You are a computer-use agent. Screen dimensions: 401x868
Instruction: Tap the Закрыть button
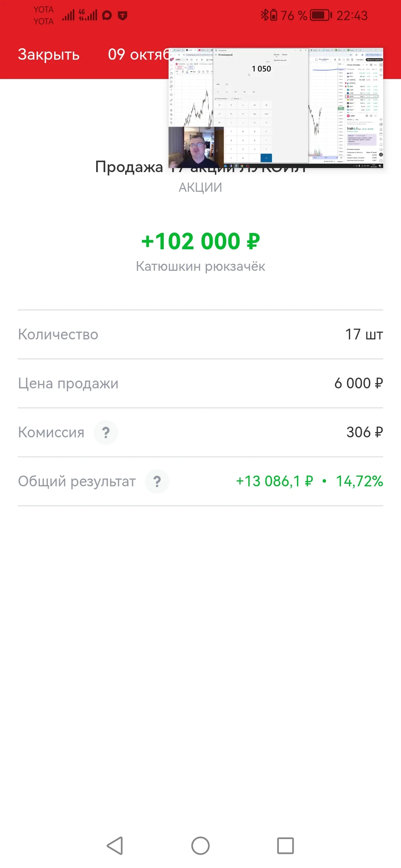tap(49, 55)
